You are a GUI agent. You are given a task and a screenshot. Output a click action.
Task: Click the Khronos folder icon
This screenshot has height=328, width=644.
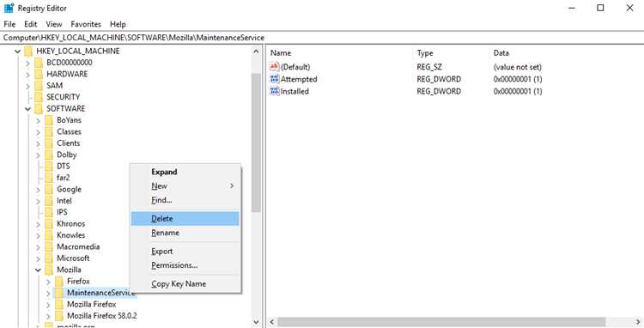[49, 224]
